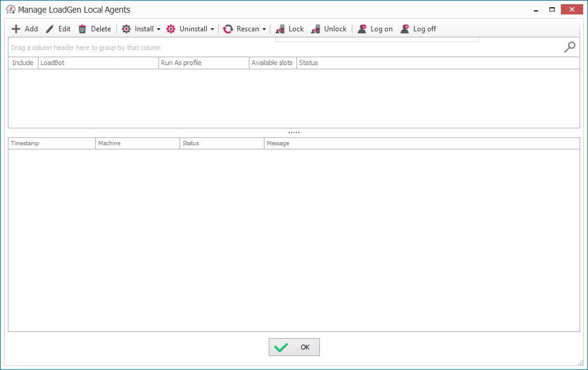Image resolution: width=588 pixels, height=370 pixels.
Task: Click the Edit pencil icon
Action: tap(50, 29)
